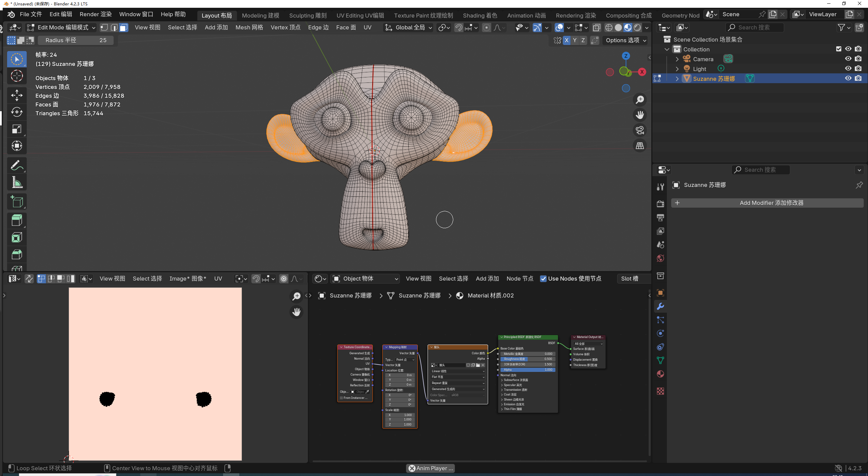Screen dimensions: 868x476
Task: Expand the Camera tree item
Action: [x=677, y=59]
